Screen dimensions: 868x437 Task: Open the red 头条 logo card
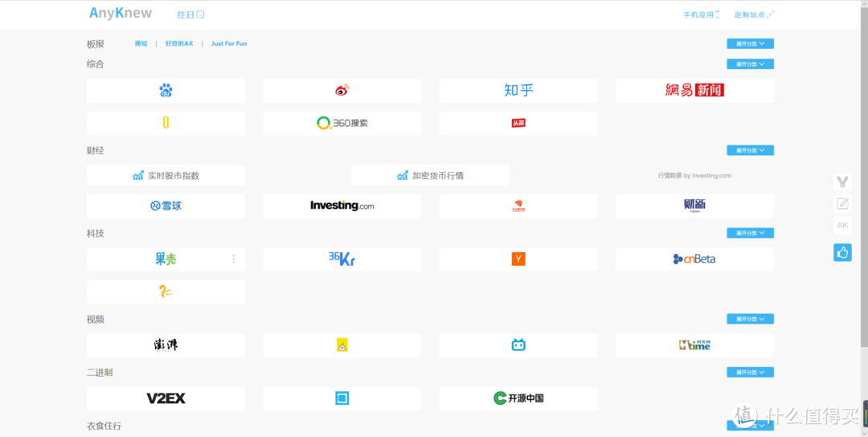(x=518, y=124)
